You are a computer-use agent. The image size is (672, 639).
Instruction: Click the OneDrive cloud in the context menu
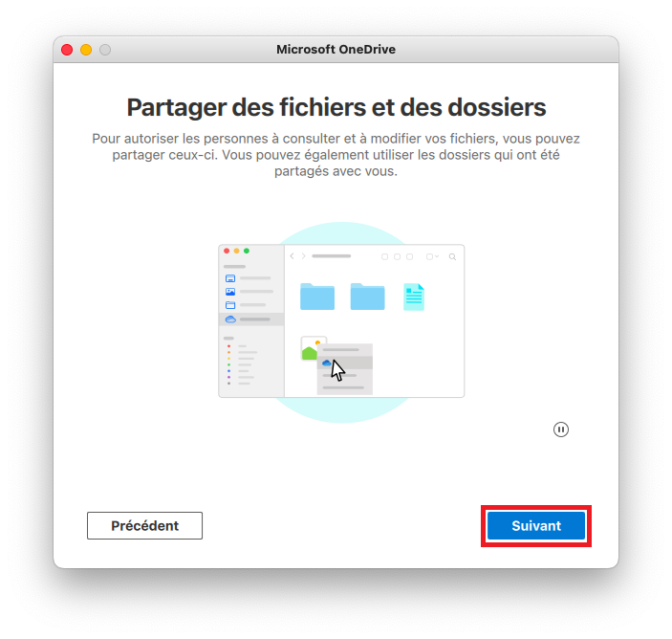click(x=327, y=363)
